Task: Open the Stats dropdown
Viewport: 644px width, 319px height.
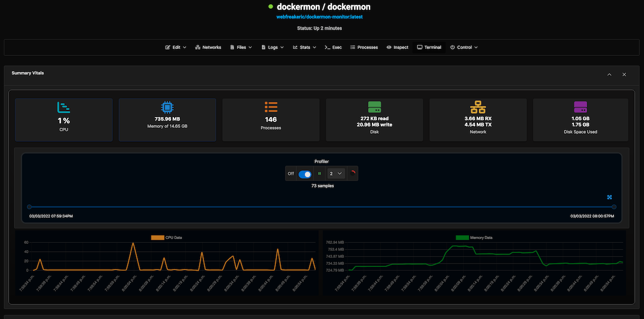Action: point(305,47)
